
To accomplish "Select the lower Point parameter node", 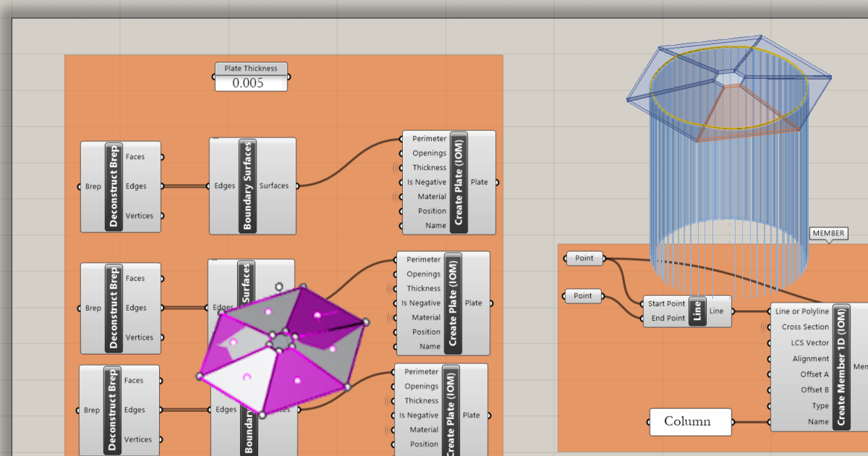I will tap(582, 295).
